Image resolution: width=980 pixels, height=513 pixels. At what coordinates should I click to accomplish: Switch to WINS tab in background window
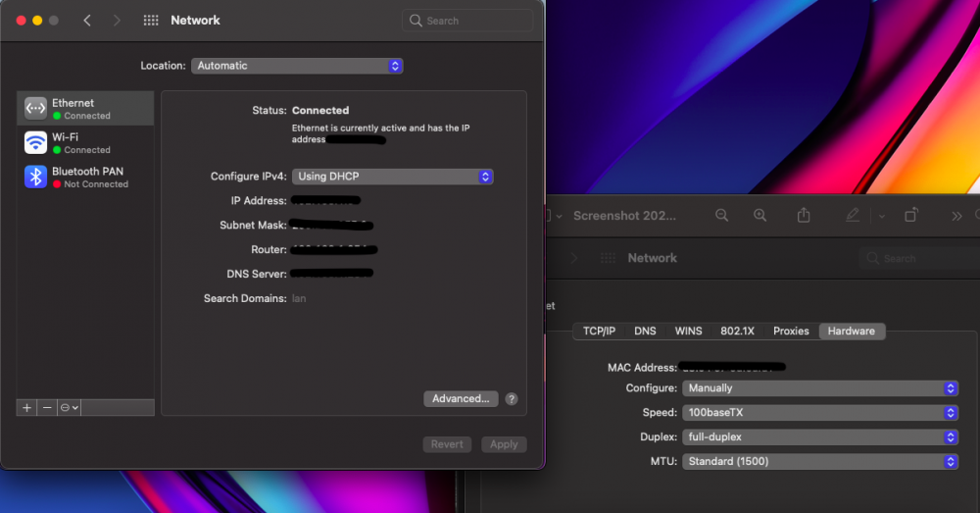click(x=688, y=331)
